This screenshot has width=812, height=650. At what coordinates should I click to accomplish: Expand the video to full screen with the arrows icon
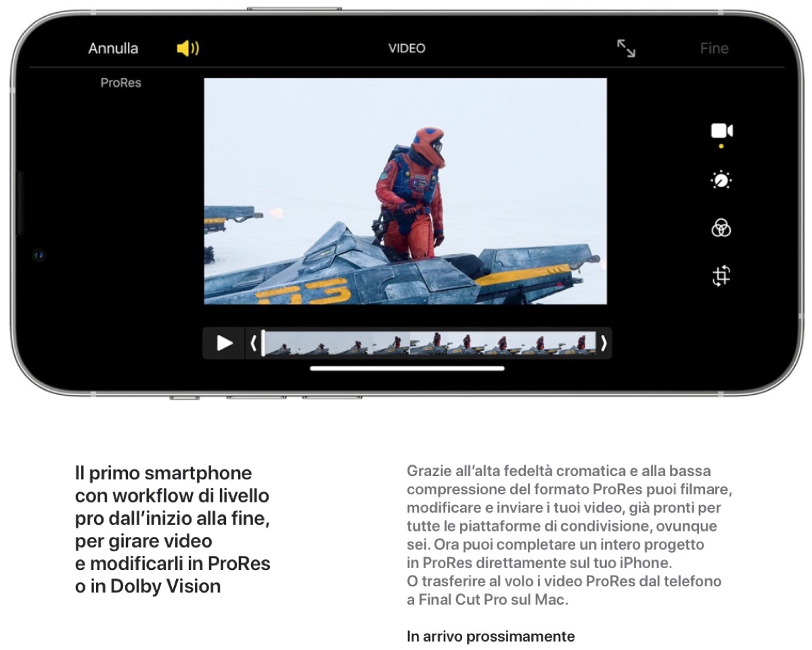[626, 48]
